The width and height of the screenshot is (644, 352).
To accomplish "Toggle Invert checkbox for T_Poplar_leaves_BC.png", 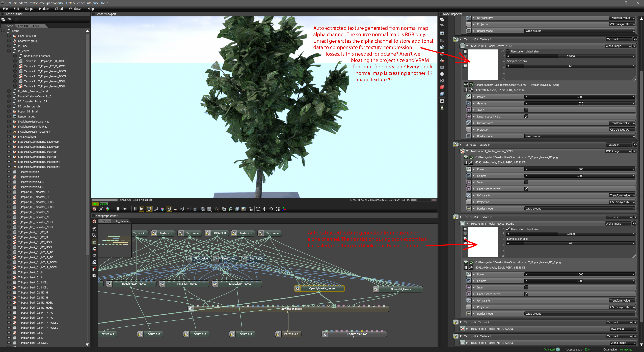I will point(526,182).
